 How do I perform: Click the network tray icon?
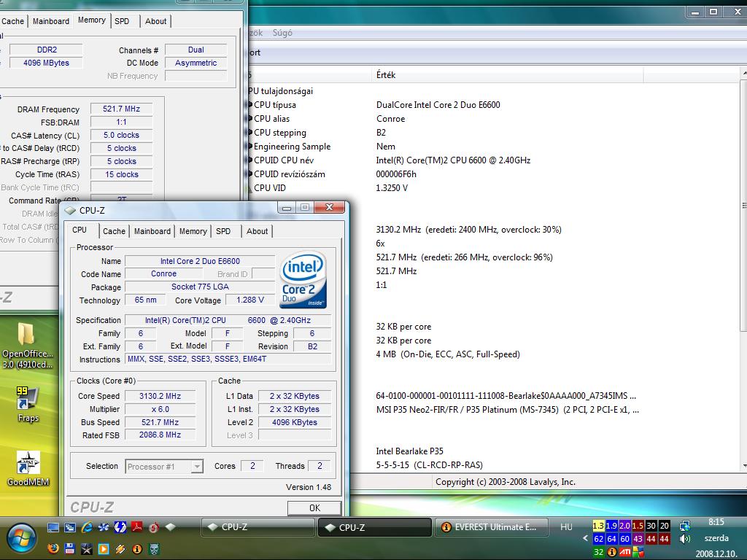pyautogui.click(x=685, y=526)
